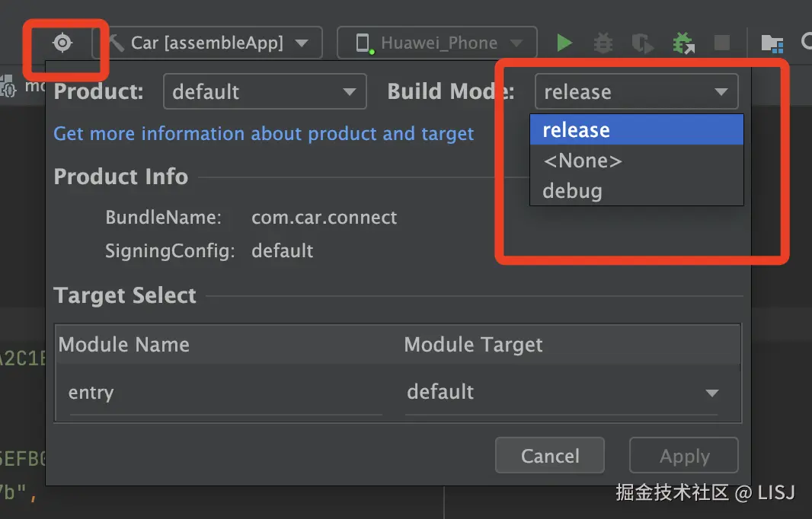Click the search magnifier icon at far right

806,43
